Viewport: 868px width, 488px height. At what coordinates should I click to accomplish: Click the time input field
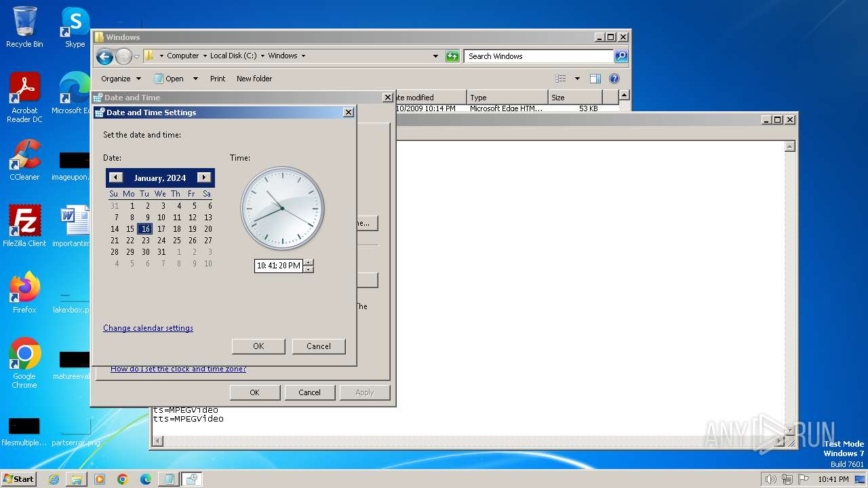click(x=279, y=266)
